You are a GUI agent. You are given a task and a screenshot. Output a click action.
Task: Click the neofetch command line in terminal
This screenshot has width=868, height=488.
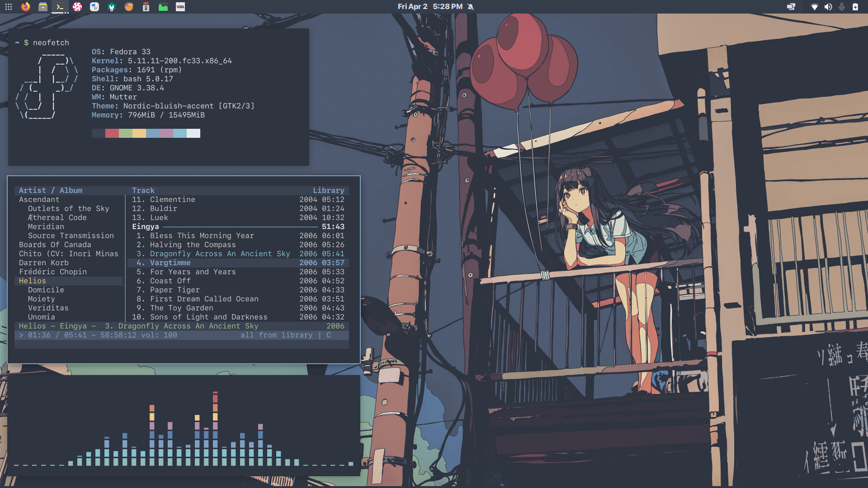pyautogui.click(x=42, y=42)
